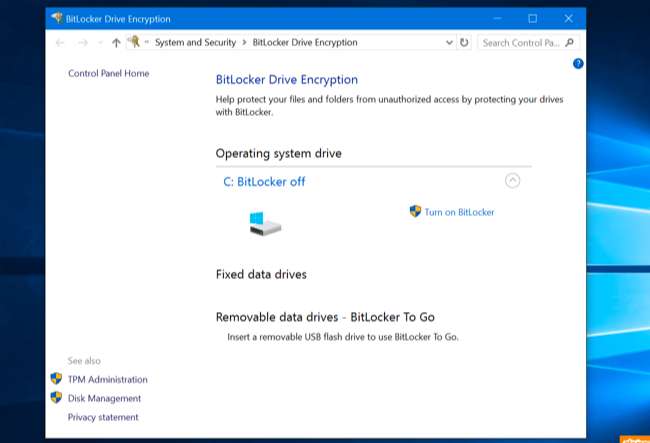The width and height of the screenshot is (650, 443).
Task: Focus the Search Control Panel field
Action: (520, 43)
